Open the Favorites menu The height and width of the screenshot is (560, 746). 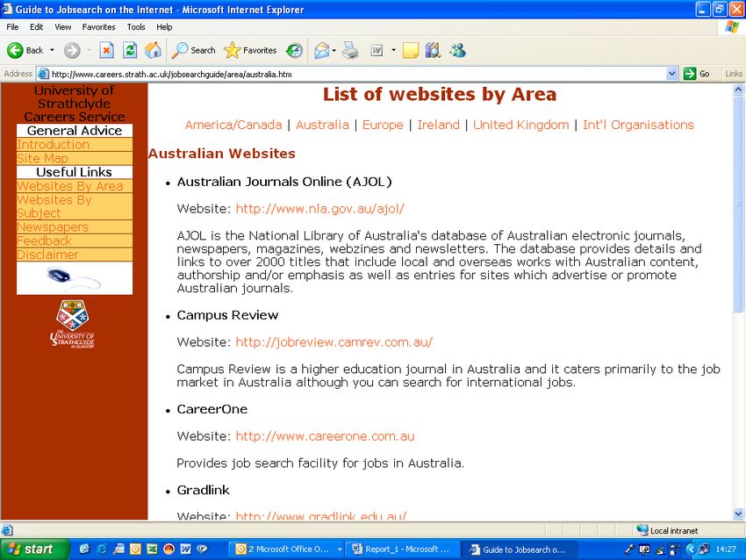98,27
